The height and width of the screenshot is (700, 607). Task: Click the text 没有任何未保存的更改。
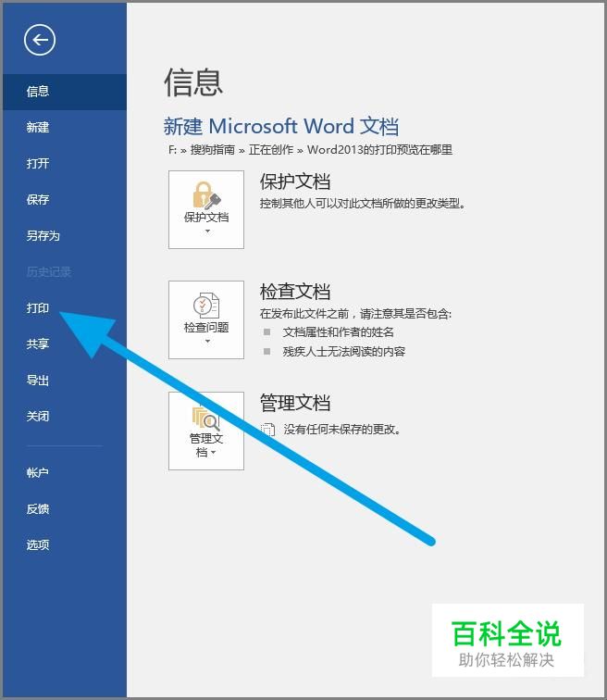click(342, 430)
